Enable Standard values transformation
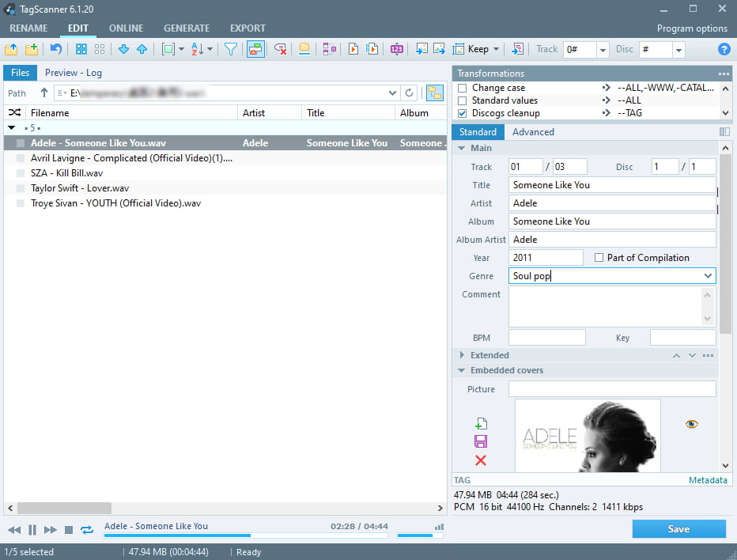The image size is (737, 560). [463, 100]
